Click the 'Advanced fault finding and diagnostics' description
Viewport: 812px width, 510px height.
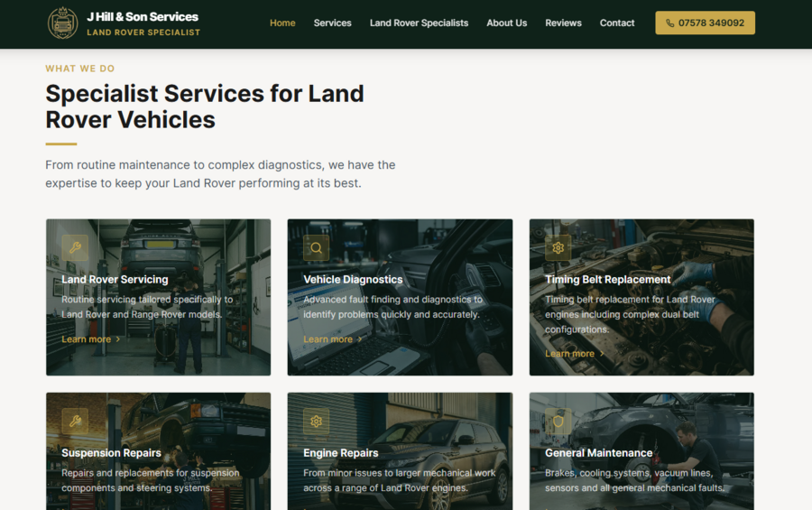[392, 307]
